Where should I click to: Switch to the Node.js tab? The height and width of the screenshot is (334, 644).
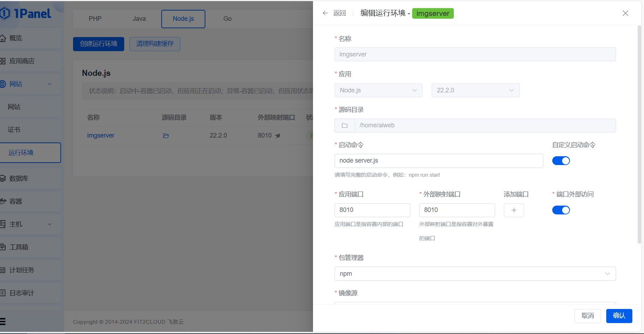tap(183, 19)
